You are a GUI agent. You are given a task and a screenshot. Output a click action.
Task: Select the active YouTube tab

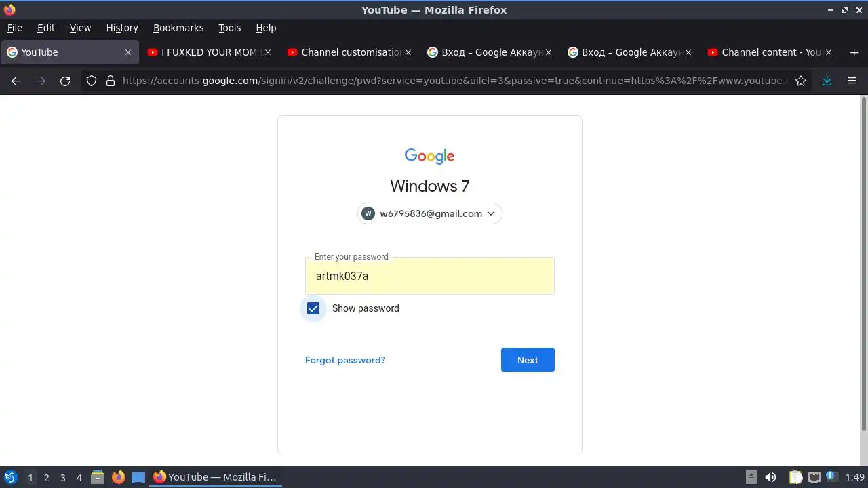tap(69, 52)
